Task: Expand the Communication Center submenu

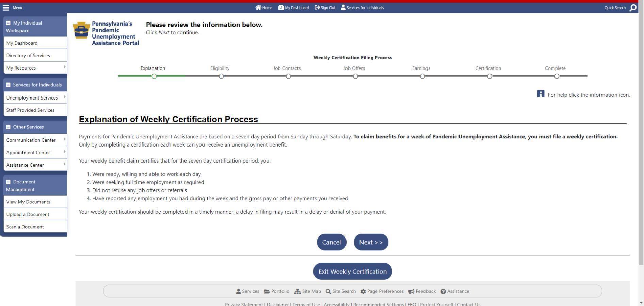Action: [x=65, y=139]
